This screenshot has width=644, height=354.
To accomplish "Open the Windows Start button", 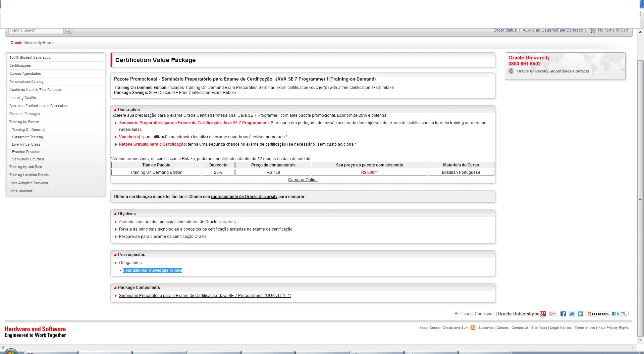I will [11, 352].
